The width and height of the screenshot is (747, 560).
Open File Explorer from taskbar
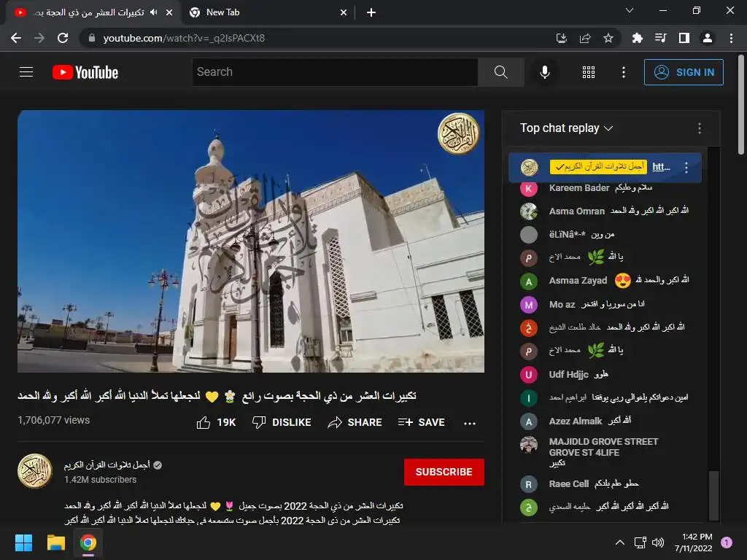point(55,542)
